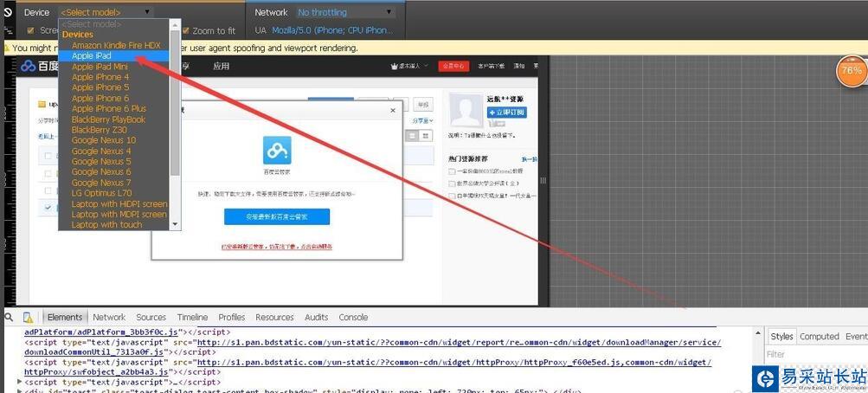868x393 pixels.
Task: Select Apple iPad Mini device
Action: click(x=100, y=67)
